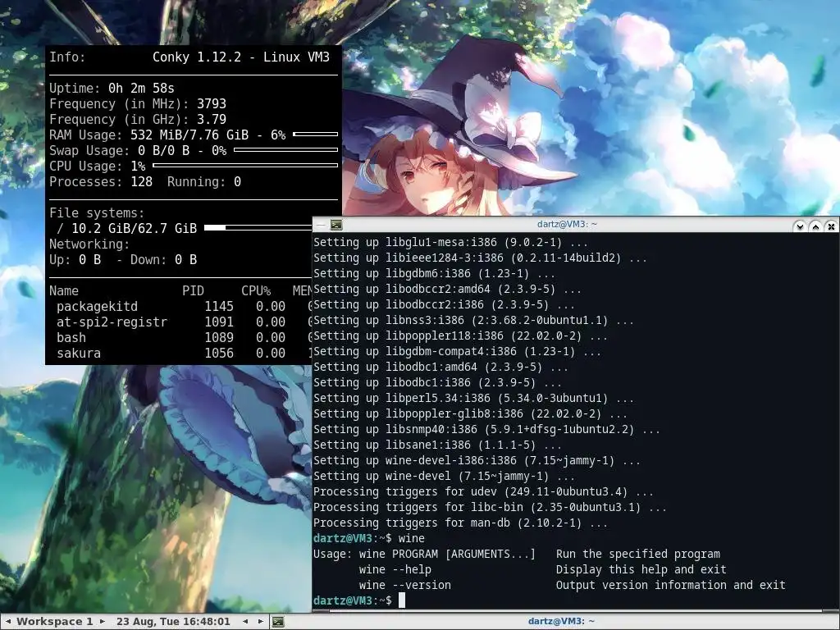
Task: Click the sakura process row
Action: [184, 353]
